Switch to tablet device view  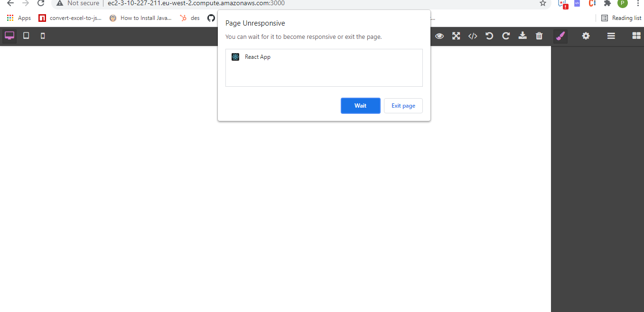[26, 36]
